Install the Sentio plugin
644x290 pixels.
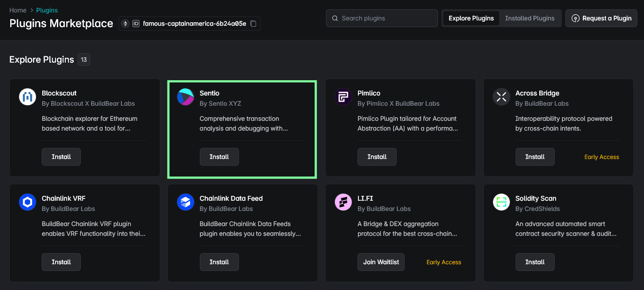pos(219,157)
